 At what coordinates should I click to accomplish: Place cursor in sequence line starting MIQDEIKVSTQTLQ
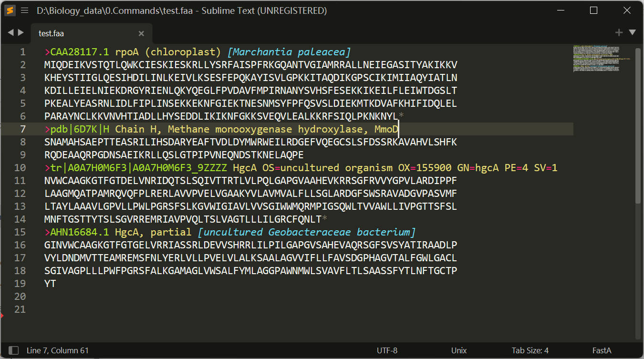(x=250, y=65)
